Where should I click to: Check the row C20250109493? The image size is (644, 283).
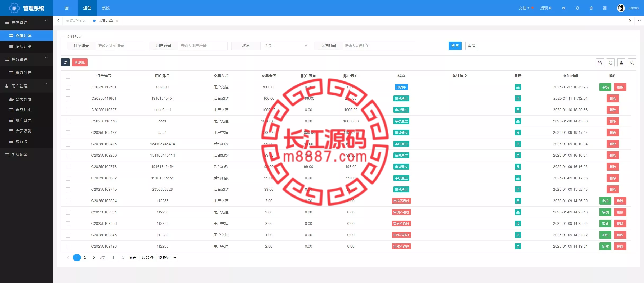click(x=68, y=247)
